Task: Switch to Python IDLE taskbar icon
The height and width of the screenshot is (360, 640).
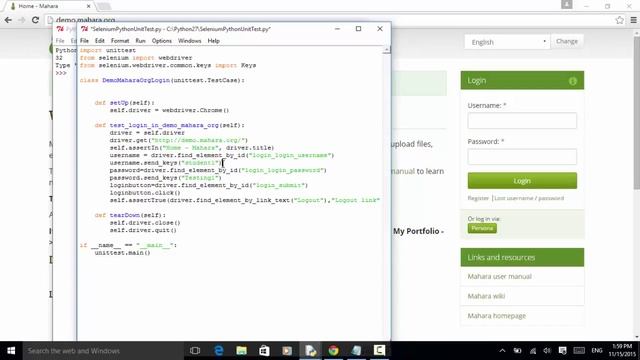Action: (x=310, y=351)
